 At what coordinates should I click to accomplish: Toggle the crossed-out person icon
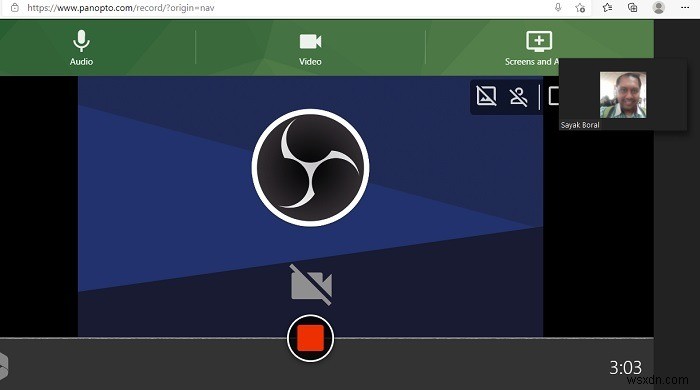[518, 96]
